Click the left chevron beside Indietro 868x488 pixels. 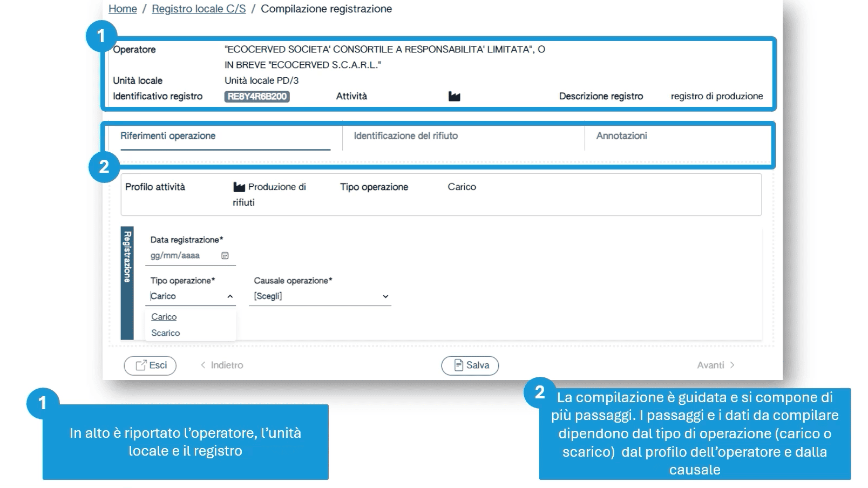[203, 365]
